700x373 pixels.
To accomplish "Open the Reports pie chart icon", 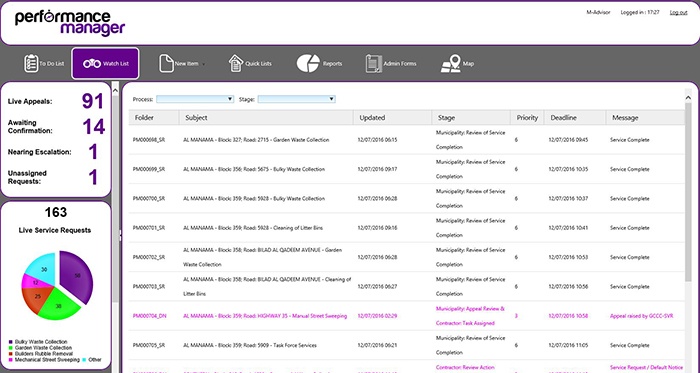I will pyautogui.click(x=308, y=63).
